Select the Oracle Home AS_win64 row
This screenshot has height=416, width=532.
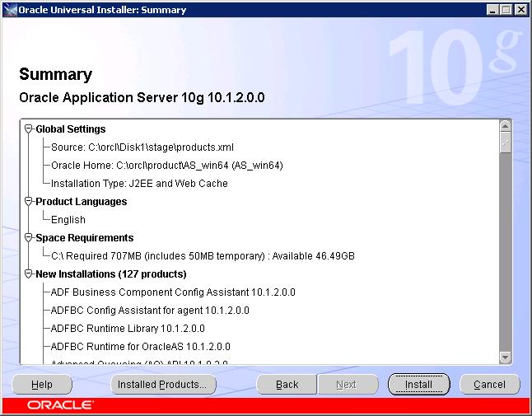[167, 166]
